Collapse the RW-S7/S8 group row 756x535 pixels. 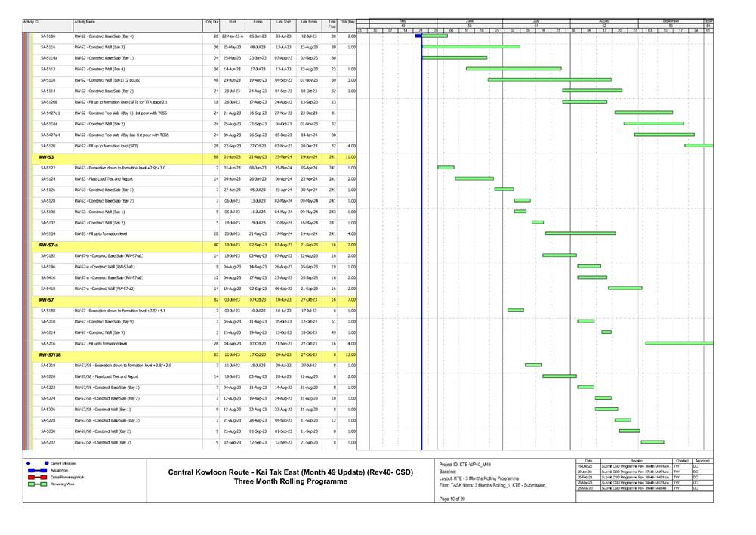[x=50, y=354]
